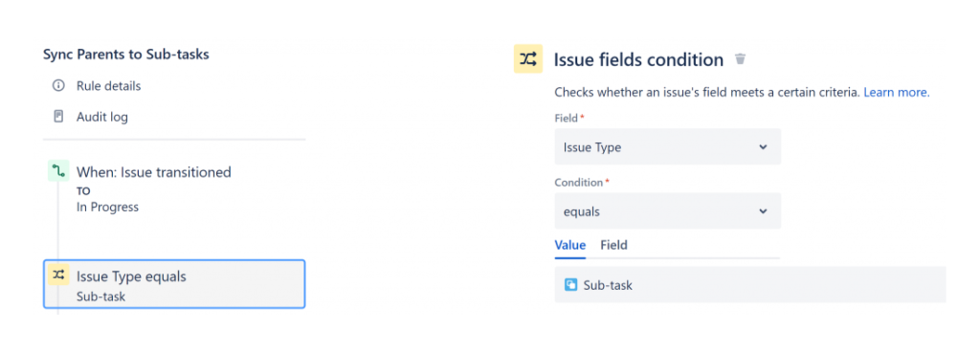980x352 pixels.
Task: Click the info icon beside Rule details
Action: (58, 85)
